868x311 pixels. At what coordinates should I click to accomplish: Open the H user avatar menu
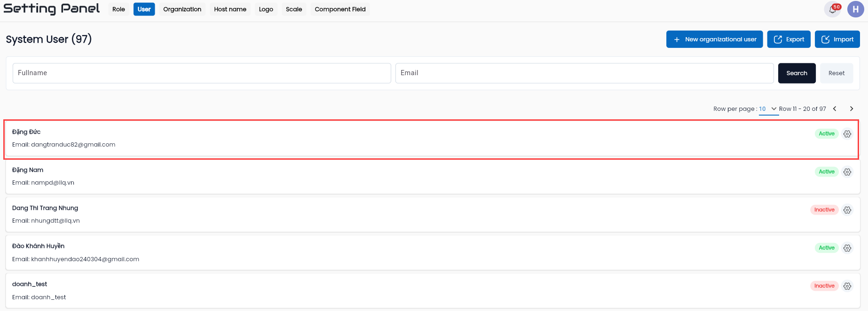[855, 9]
